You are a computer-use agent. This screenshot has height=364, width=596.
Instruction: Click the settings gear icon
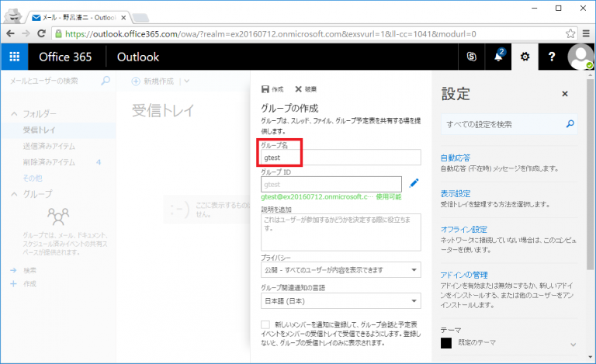tap(525, 57)
